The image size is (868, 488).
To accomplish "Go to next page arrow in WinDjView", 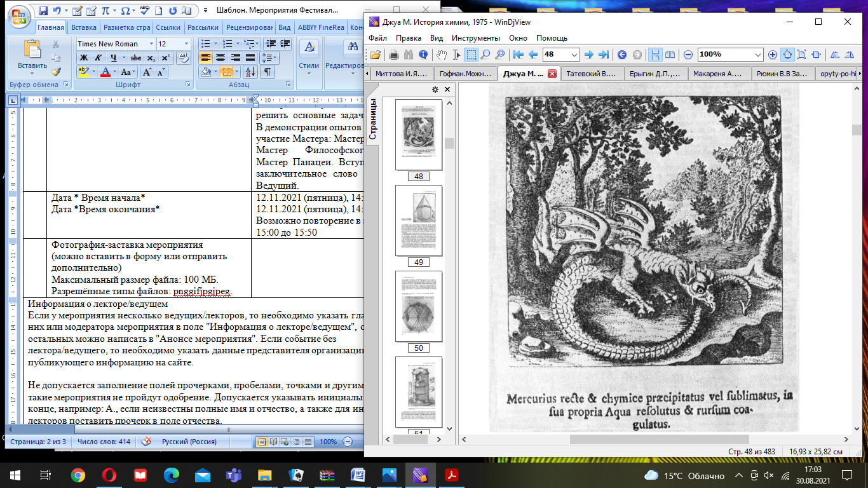I will [589, 55].
